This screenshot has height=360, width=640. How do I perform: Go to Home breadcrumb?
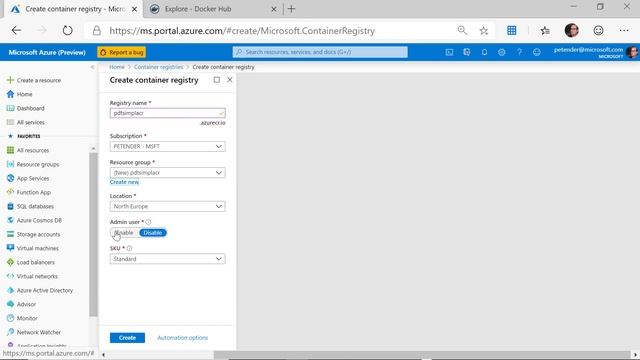[x=117, y=67]
